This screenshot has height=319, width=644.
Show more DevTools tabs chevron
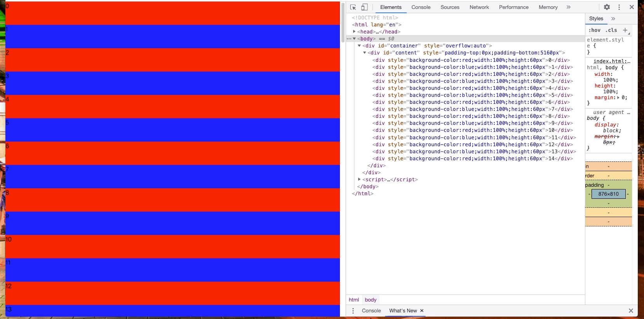(x=568, y=7)
